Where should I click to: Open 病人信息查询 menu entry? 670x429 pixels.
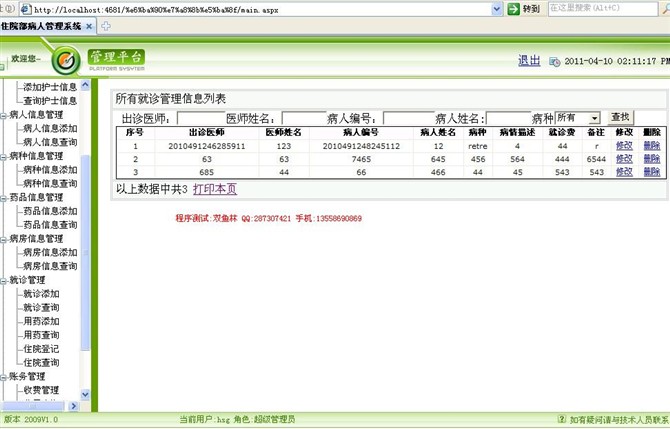click(50, 142)
